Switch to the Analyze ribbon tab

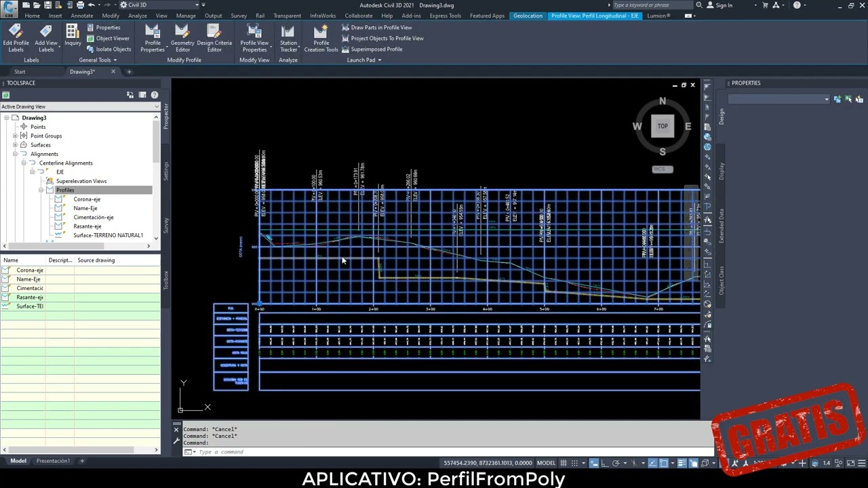point(137,16)
